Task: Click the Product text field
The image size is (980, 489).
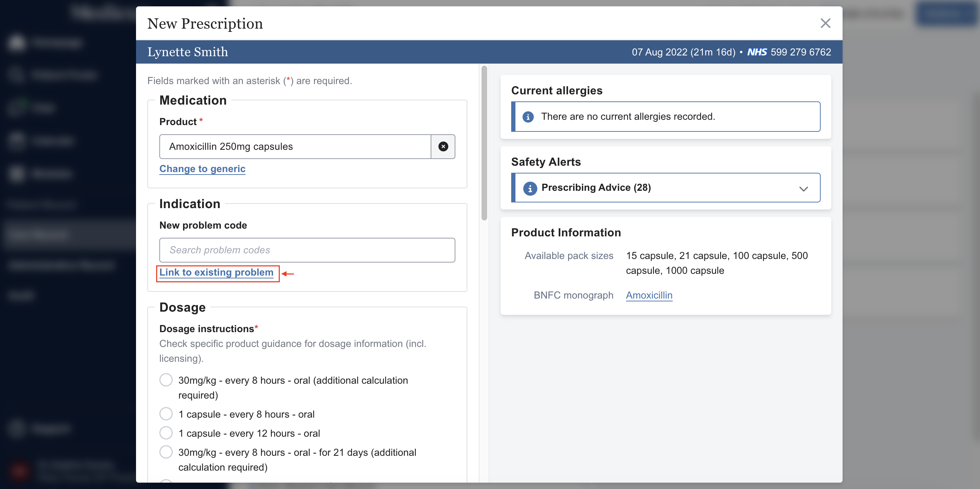Action: (295, 147)
